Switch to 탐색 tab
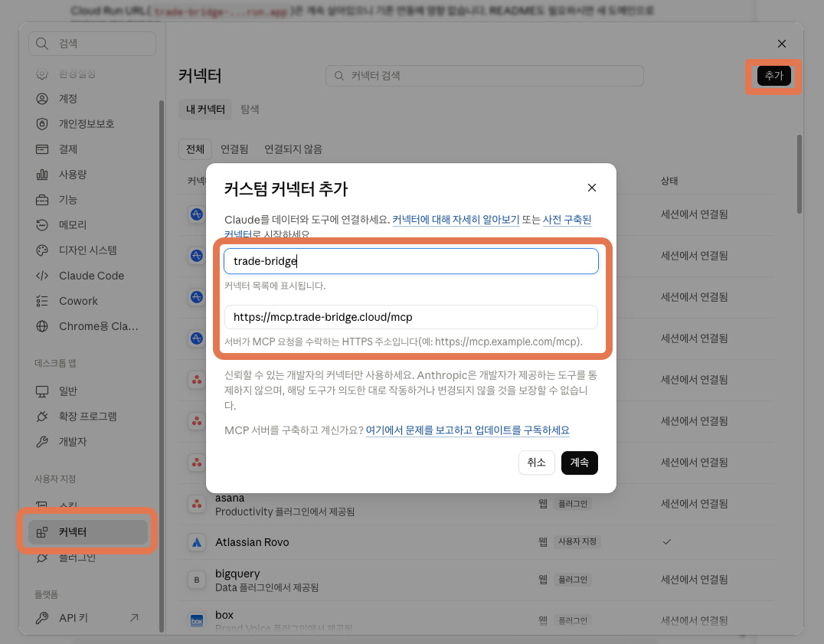This screenshot has height=644, width=824. tap(250, 110)
